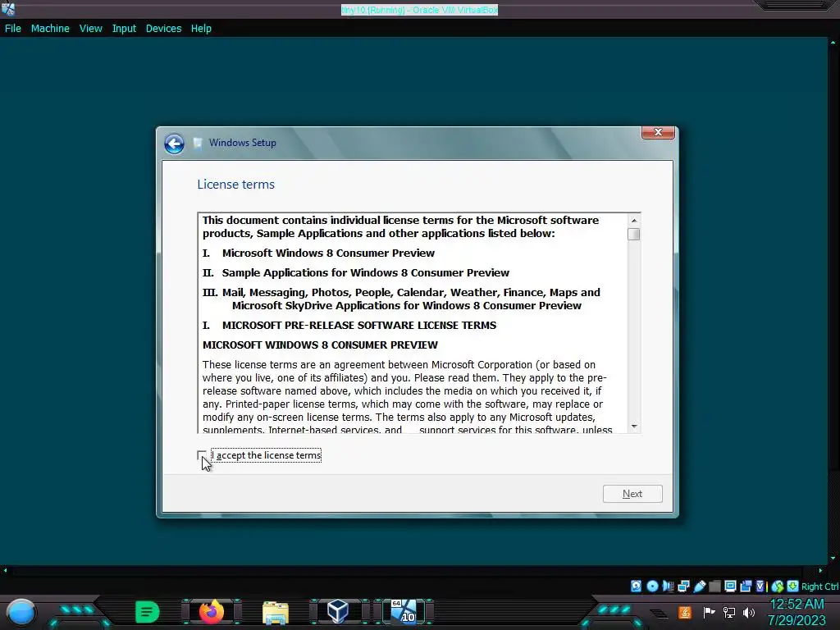Viewport: 840px width, 630px height.
Task: Click the blue back arrow in Windows Setup
Action: [174, 144]
